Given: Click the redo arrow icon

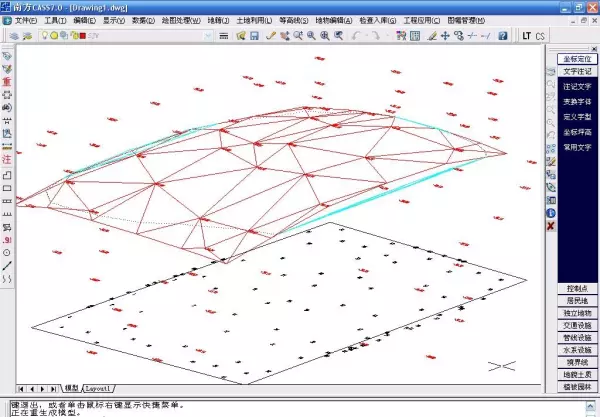Looking at the screenshot, I should tap(375, 36).
